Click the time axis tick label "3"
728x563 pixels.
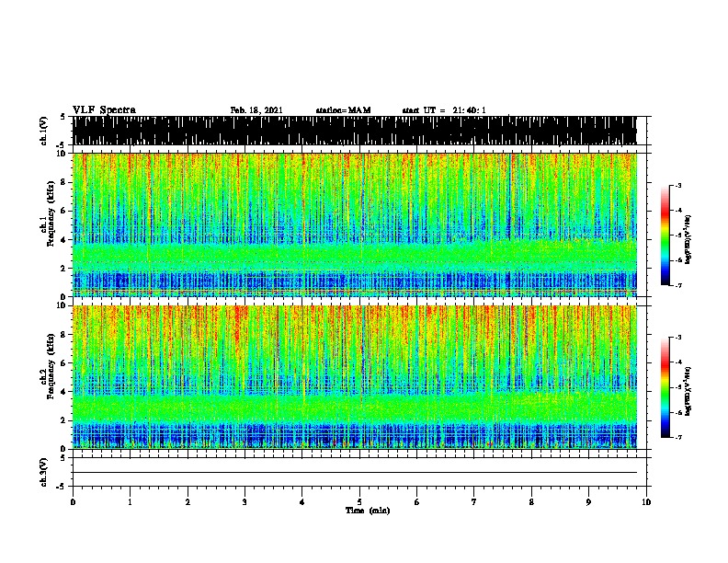(x=245, y=502)
